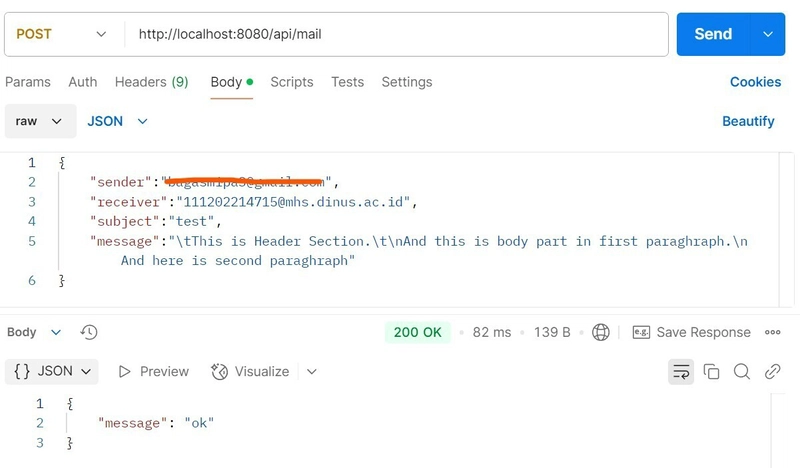This screenshot has width=800, height=468.
Task: Click the request URL input field
Action: [396, 34]
